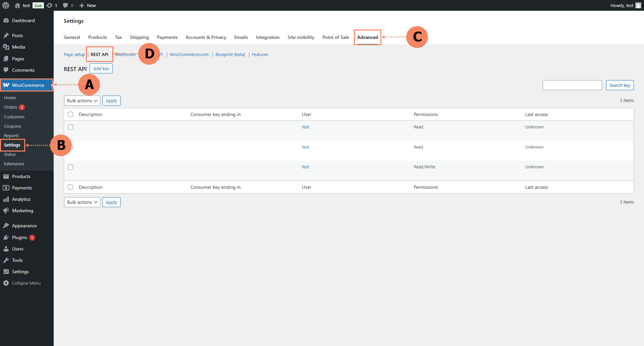Switch to the Shipping settings tab
This screenshot has height=346, width=644.
coord(139,37)
